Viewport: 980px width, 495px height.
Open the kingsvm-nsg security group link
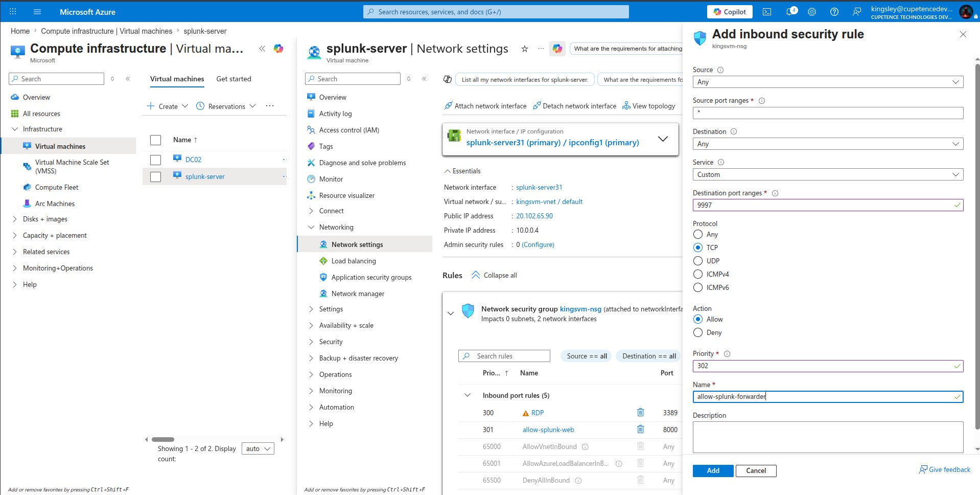point(580,309)
